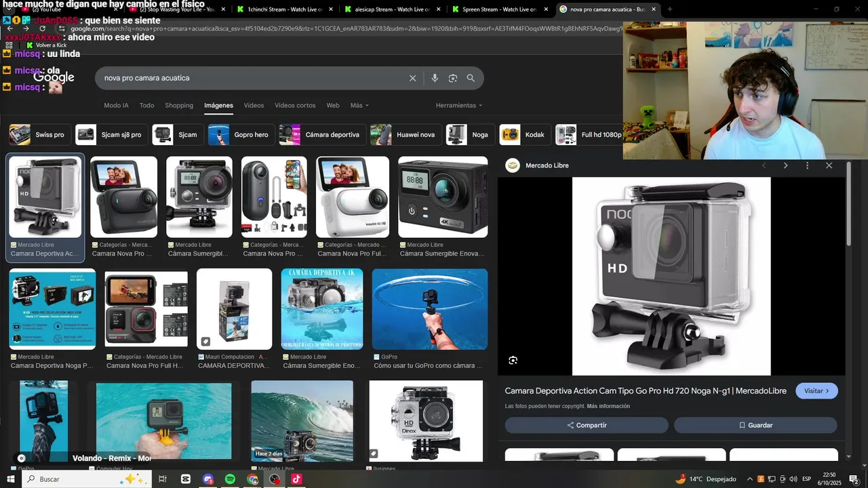
Task: Click the Visitar button
Action: tap(816, 391)
